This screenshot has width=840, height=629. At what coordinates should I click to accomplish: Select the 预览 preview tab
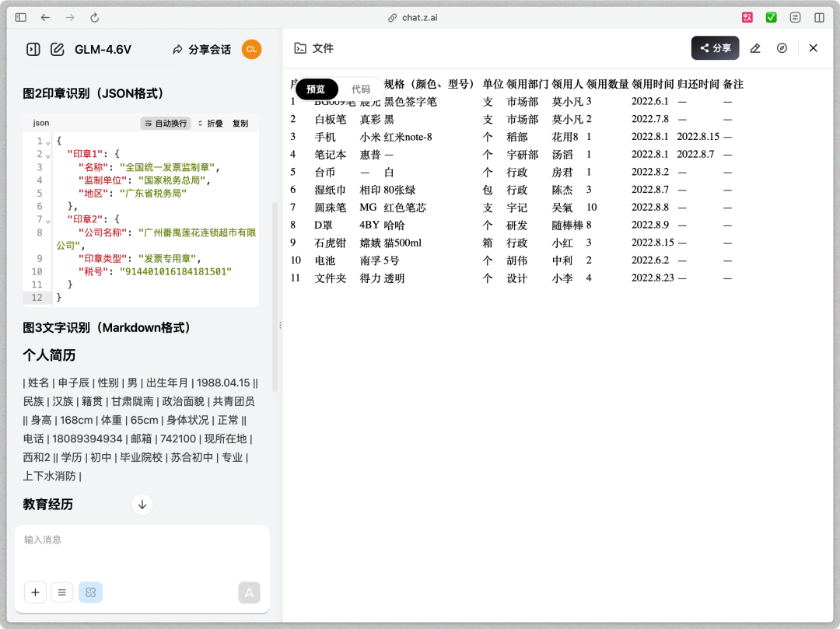[x=316, y=89]
